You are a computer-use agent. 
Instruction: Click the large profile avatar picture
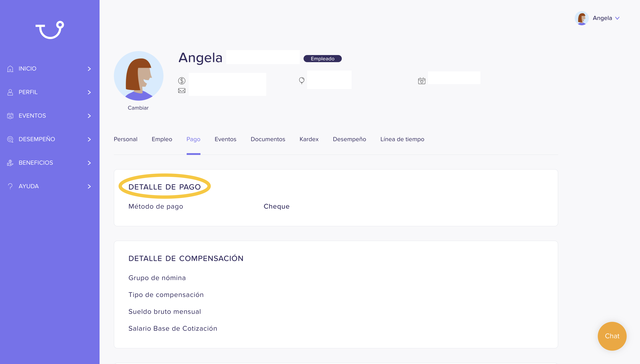[138, 76]
